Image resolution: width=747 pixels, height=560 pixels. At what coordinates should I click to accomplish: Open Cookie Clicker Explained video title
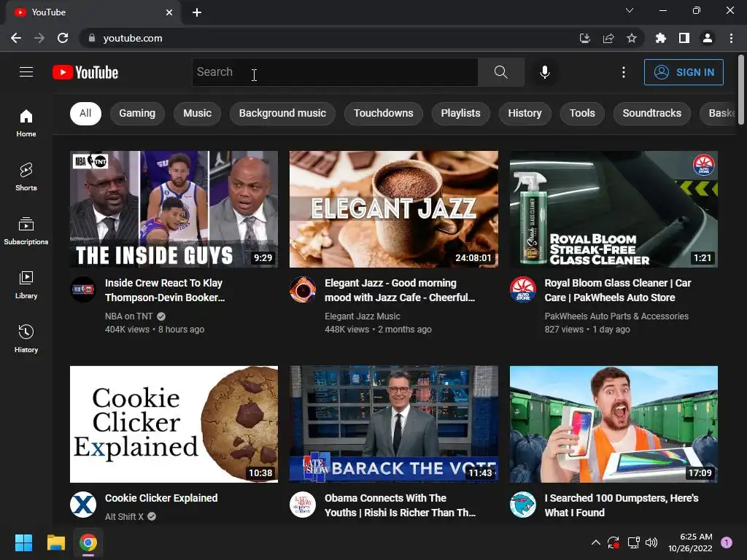161,498
